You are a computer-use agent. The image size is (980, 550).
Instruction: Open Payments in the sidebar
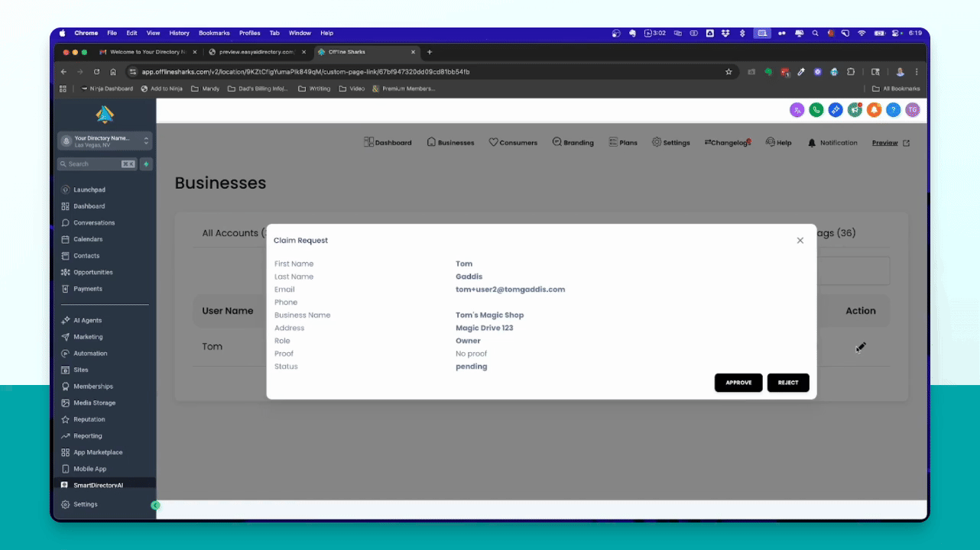pos(88,289)
